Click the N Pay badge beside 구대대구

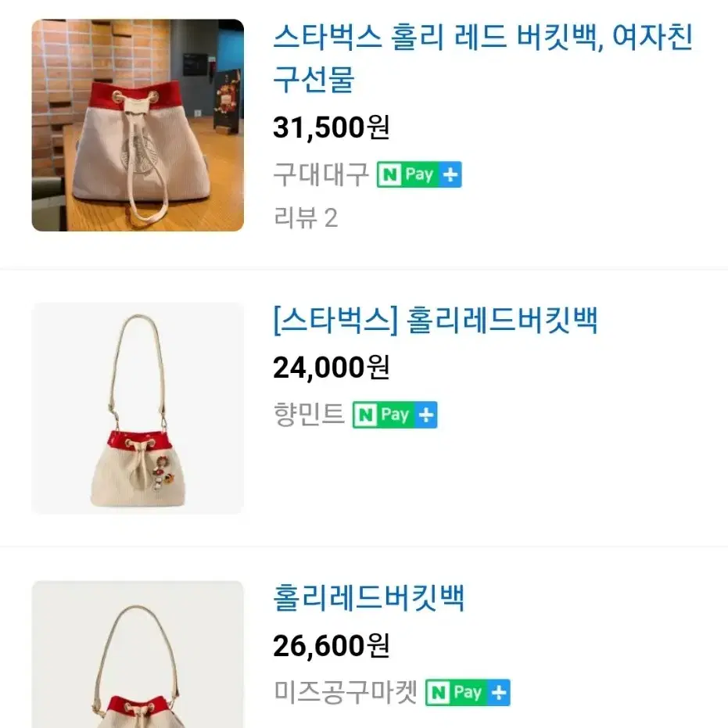click(x=419, y=174)
